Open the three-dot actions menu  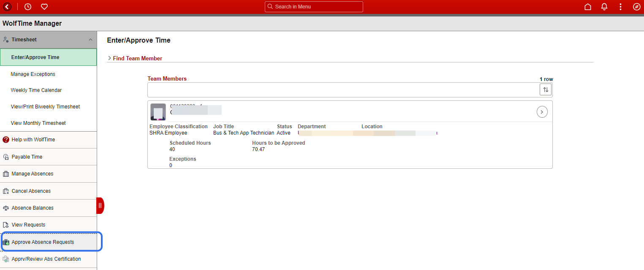point(620,7)
